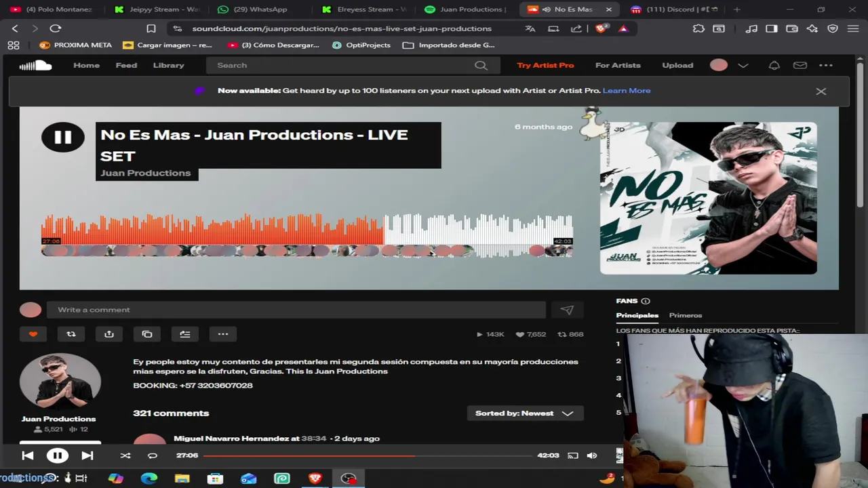Click the search magnifier icon
This screenshot has width=868, height=488.
pos(481,65)
